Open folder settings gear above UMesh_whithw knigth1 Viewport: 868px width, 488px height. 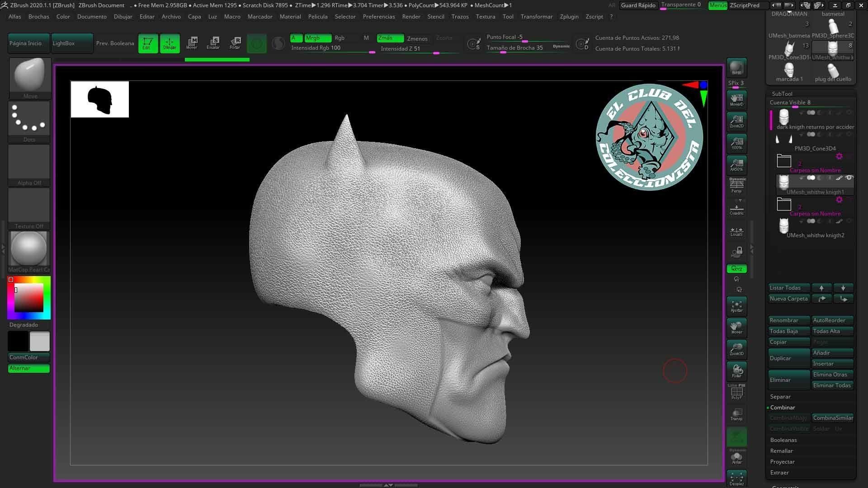[839, 156]
